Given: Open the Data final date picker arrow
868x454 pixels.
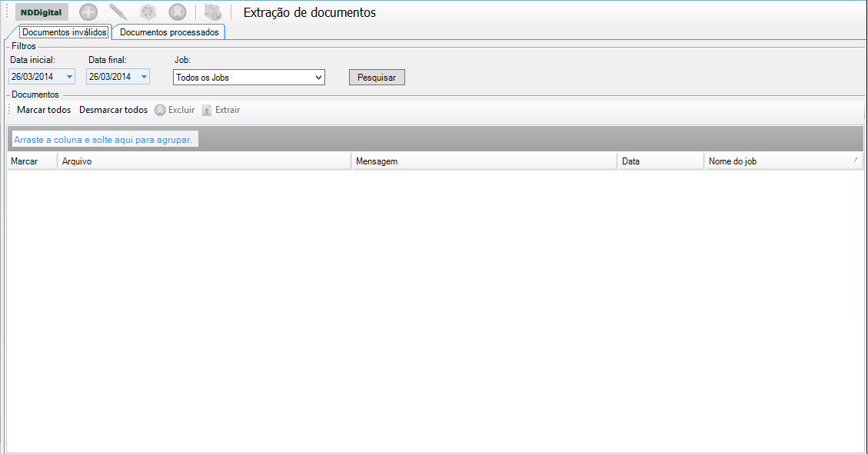Looking at the screenshot, I should 144,77.
